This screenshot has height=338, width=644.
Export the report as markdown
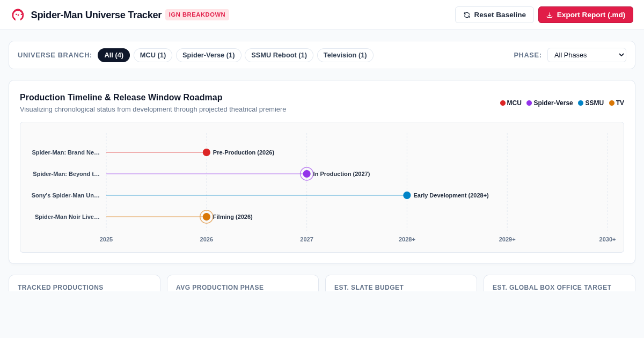586,15
